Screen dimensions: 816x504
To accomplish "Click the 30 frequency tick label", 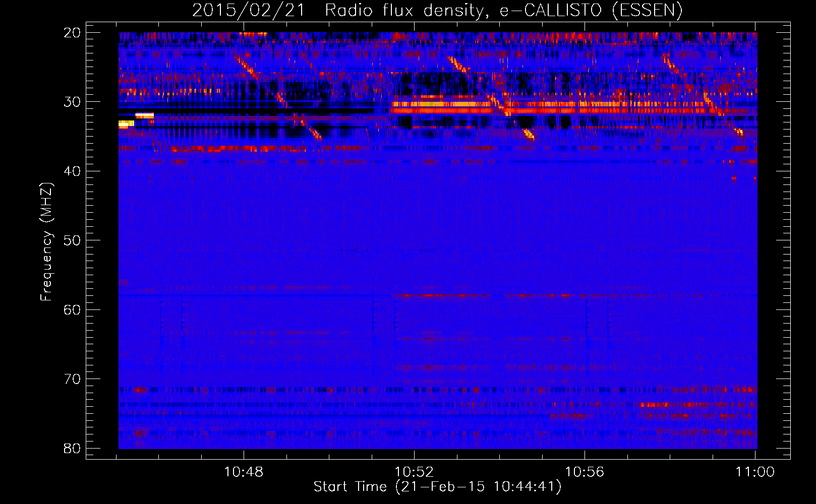I will [72, 102].
